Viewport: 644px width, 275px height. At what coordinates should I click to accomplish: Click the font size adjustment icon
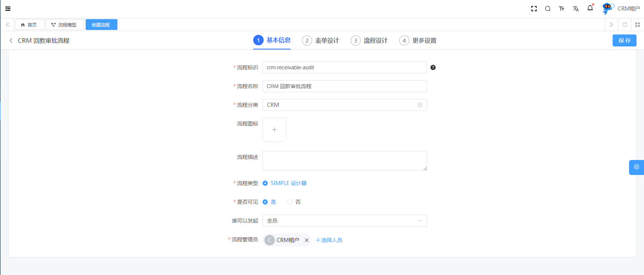561,9
